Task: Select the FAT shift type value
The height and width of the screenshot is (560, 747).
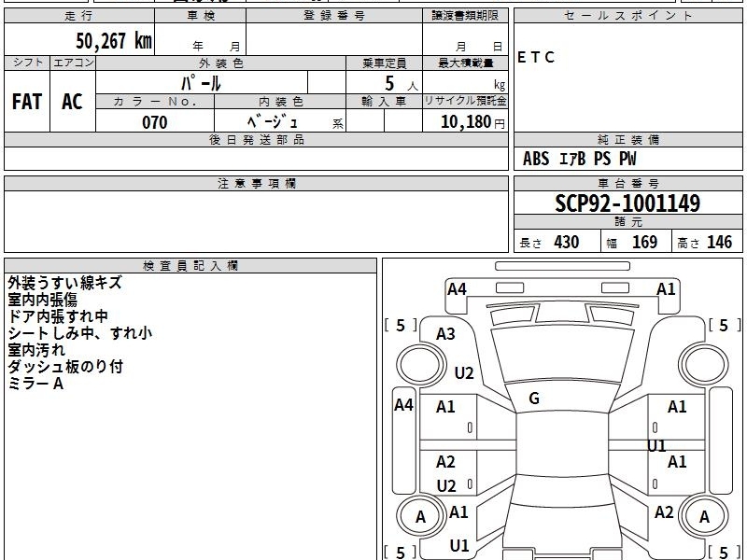Action: 27,102
